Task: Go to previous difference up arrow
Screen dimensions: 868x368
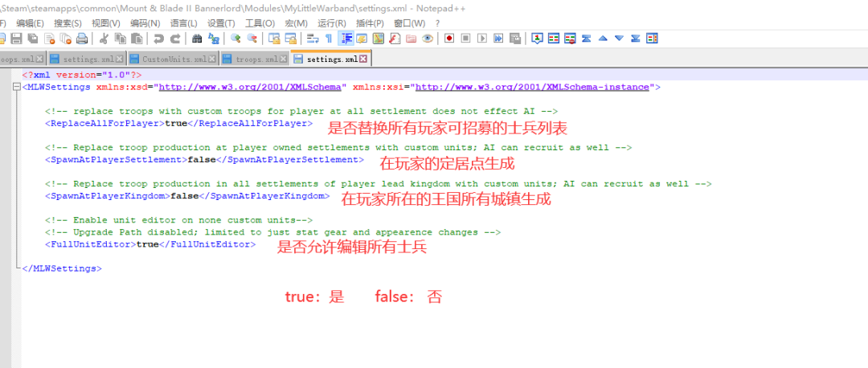Action: coord(603,39)
